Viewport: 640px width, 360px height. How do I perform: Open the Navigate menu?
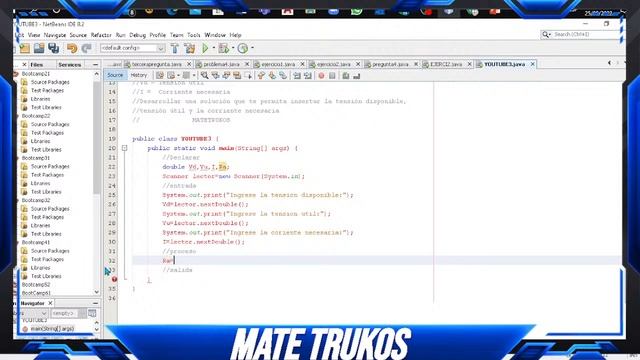pos(55,35)
